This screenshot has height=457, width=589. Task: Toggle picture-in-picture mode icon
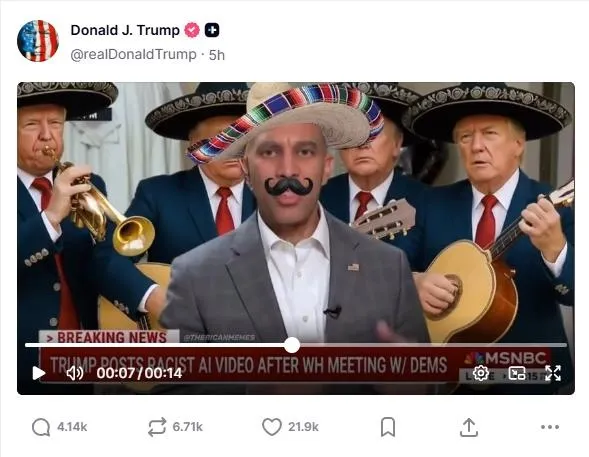(517, 373)
